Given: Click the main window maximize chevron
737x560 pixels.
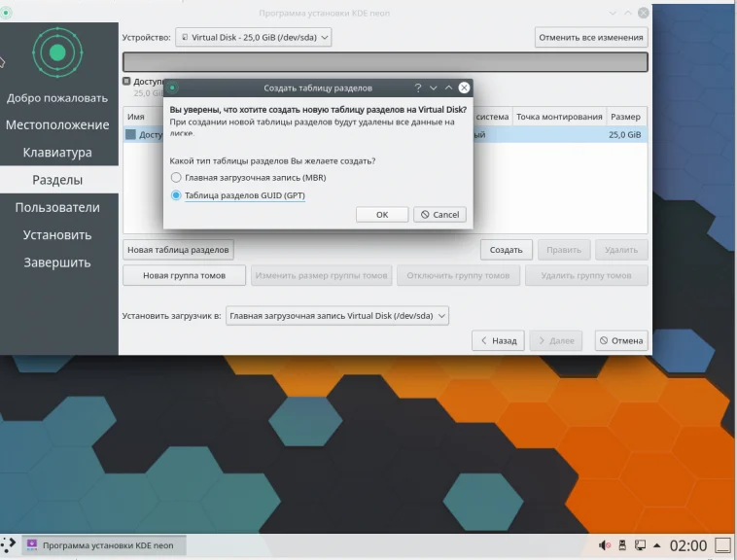Looking at the screenshot, I should tap(628, 13).
